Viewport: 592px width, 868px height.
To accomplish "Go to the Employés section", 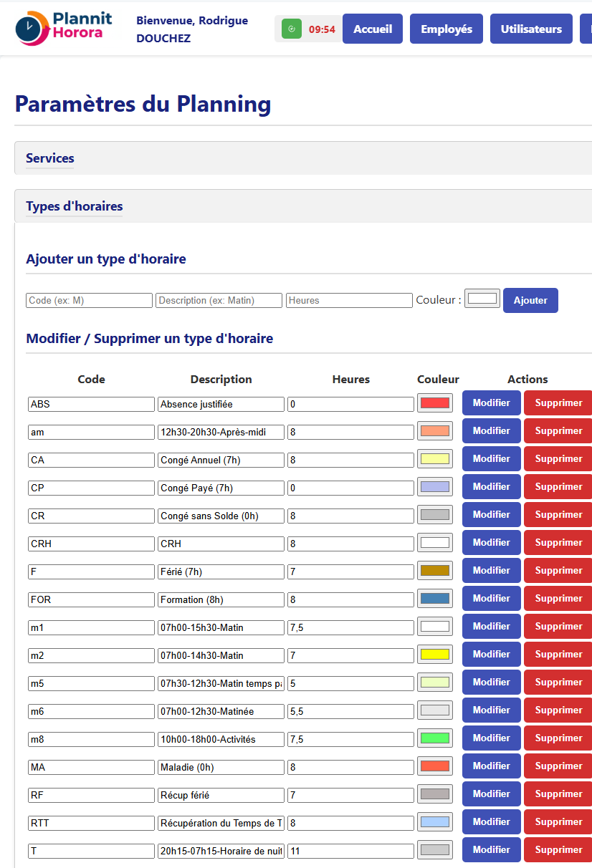I will point(446,29).
